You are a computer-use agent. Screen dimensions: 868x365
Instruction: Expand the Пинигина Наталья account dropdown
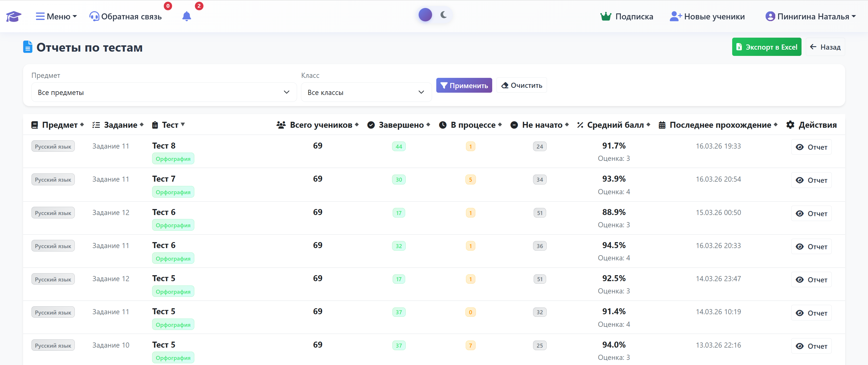tap(810, 17)
